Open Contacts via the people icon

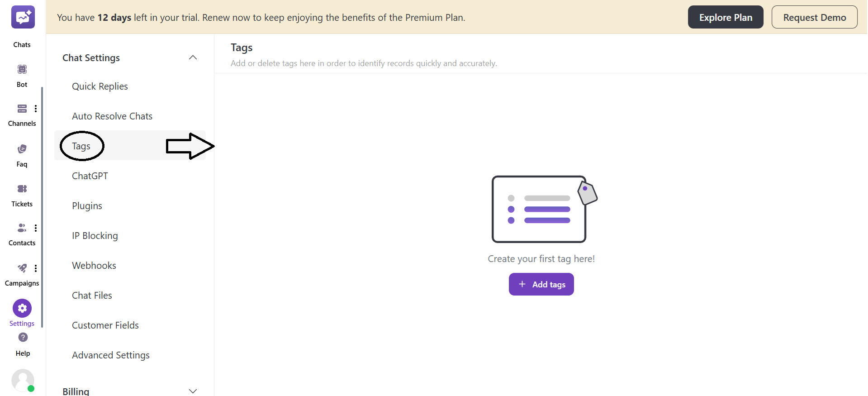21,228
